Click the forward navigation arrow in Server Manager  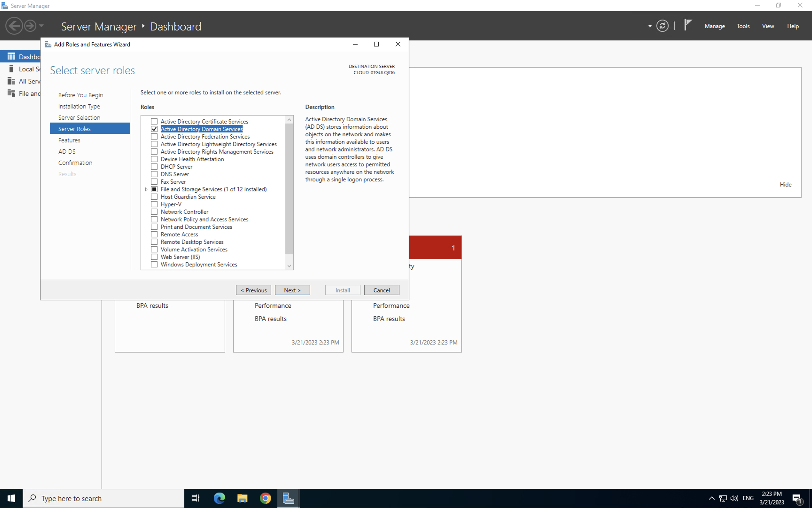(30, 26)
